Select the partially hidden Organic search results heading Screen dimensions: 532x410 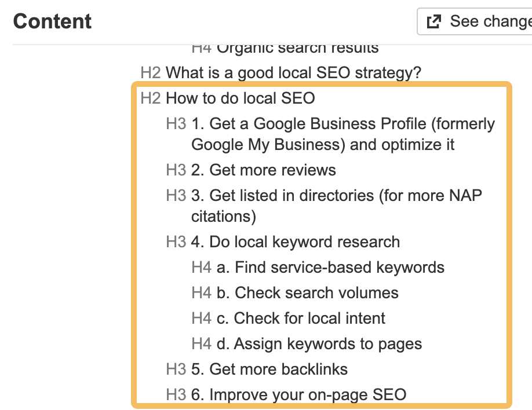(x=297, y=48)
